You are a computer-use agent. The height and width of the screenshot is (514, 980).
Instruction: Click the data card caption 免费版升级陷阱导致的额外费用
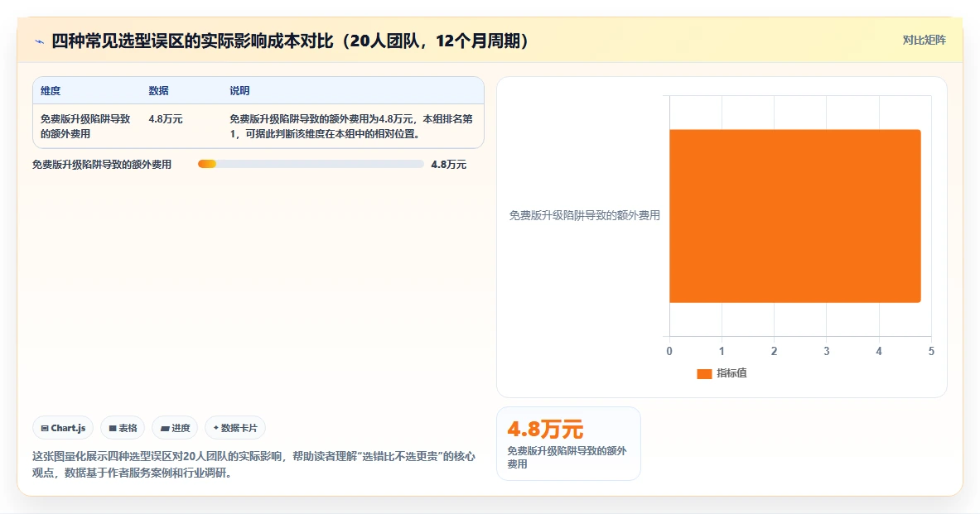tap(567, 457)
